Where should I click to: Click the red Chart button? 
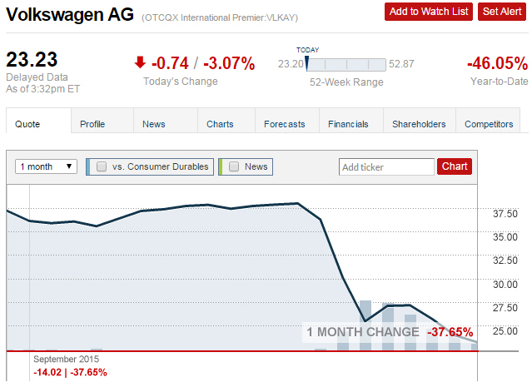coord(455,166)
